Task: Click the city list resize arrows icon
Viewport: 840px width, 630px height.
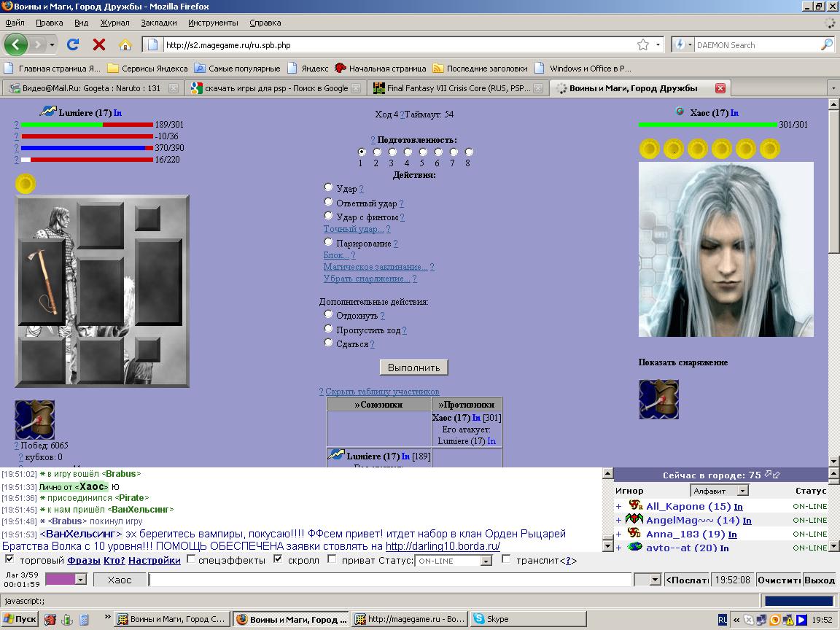Action: [772, 475]
